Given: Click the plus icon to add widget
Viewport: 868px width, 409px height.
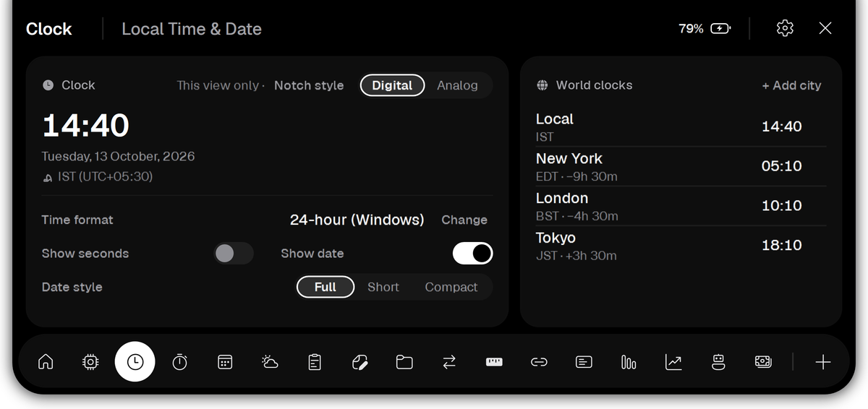Looking at the screenshot, I should (x=822, y=362).
